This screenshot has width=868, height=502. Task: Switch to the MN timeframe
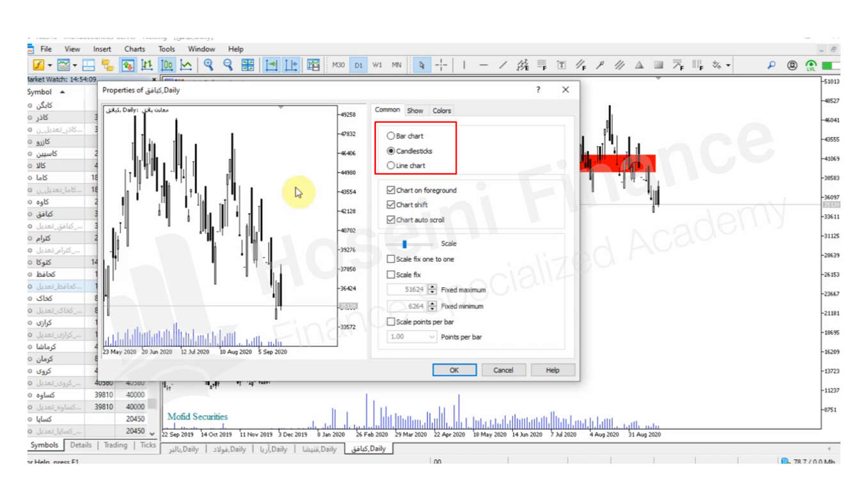tap(397, 65)
